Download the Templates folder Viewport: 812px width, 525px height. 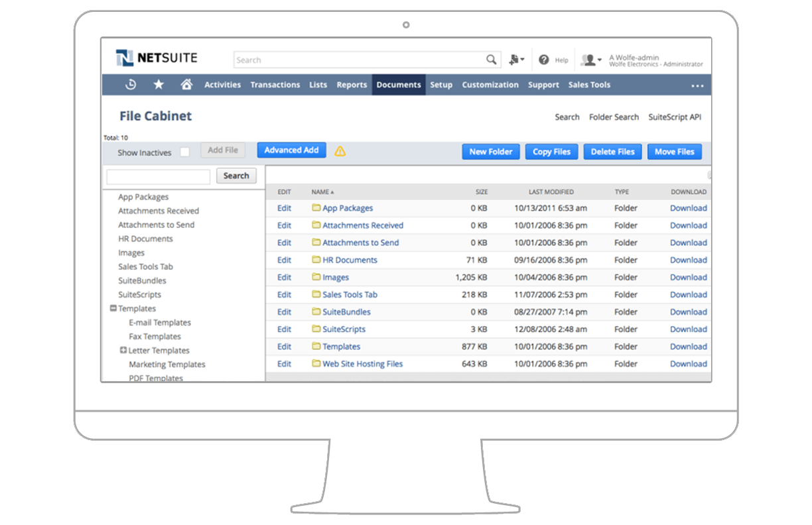click(x=689, y=346)
